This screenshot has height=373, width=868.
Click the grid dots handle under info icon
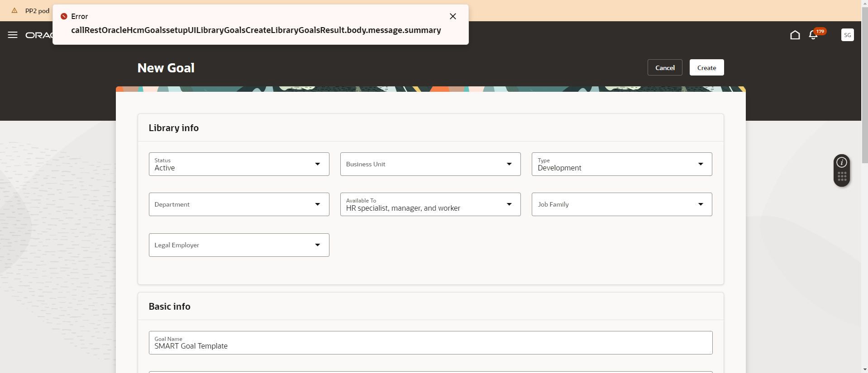point(842,177)
